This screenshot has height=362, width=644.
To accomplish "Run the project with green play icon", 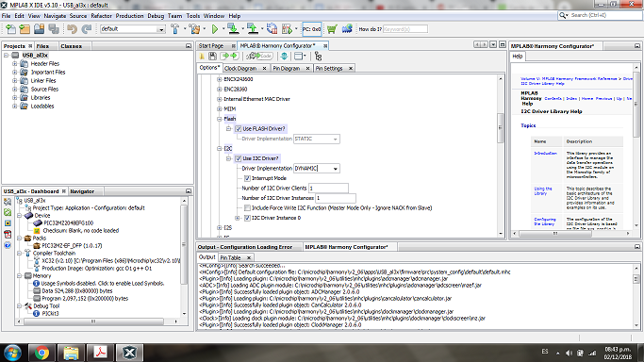I will (x=215, y=28).
